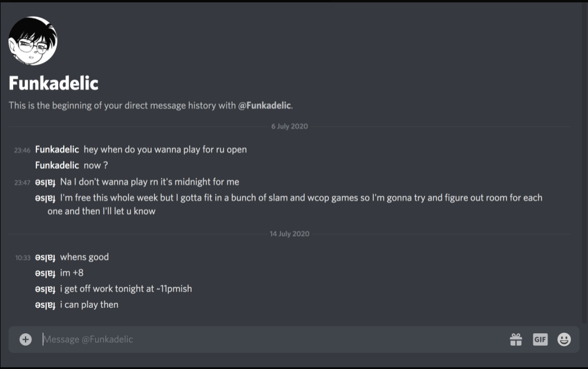Open the Nitro gift icon
Image resolution: width=588 pixels, height=369 pixels.
pyautogui.click(x=516, y=339)
